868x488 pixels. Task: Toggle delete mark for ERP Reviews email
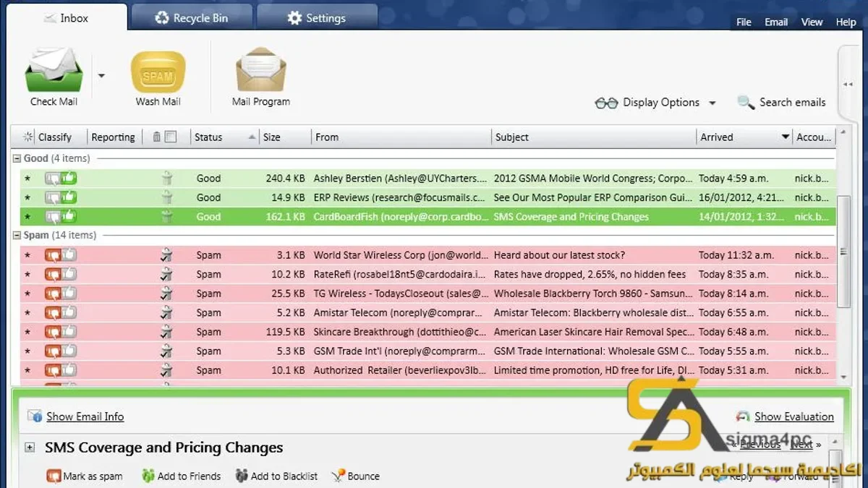166,197
